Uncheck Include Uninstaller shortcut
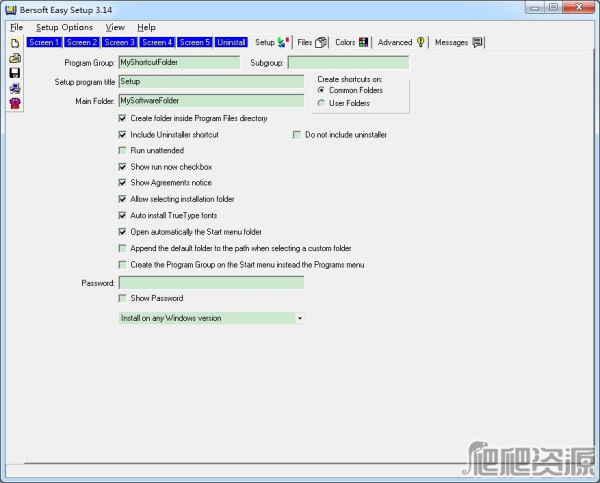The width and height of the screenshot is (600, 483). [x=122, y=134]
